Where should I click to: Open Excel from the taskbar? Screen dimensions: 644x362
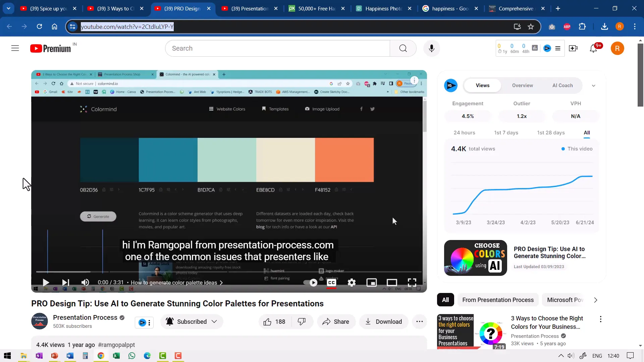116,356
